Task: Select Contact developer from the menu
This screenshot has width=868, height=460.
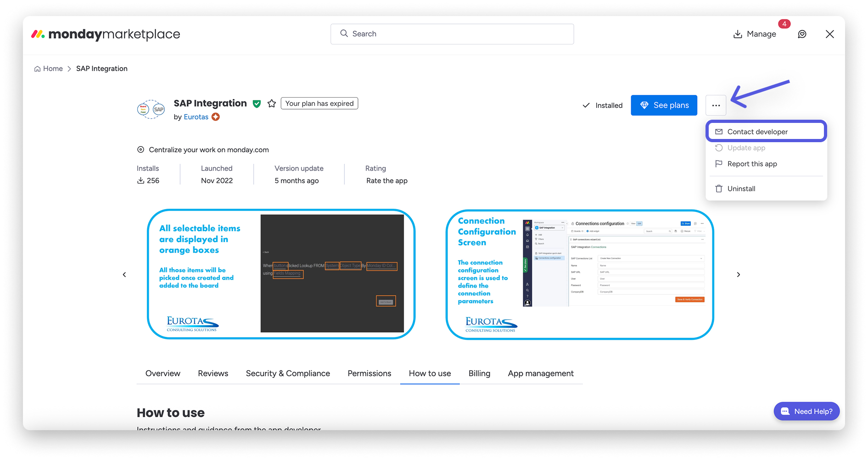Action: pos(766,132)
